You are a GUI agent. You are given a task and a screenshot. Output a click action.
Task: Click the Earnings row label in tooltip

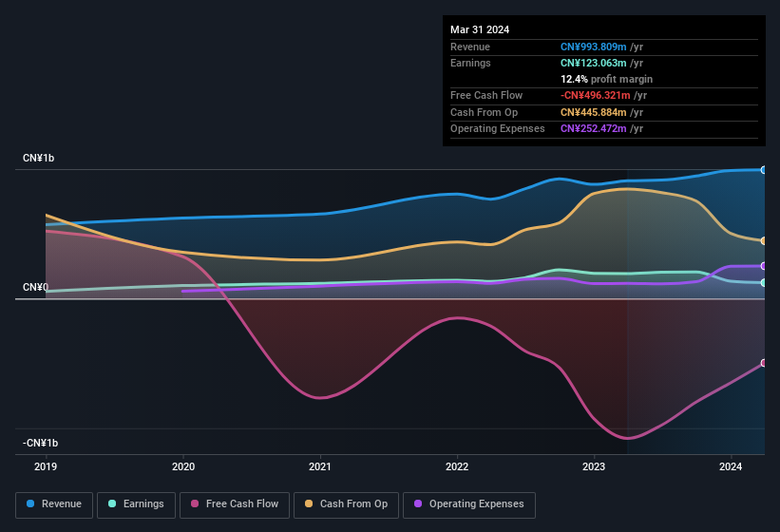pos(470,63)
